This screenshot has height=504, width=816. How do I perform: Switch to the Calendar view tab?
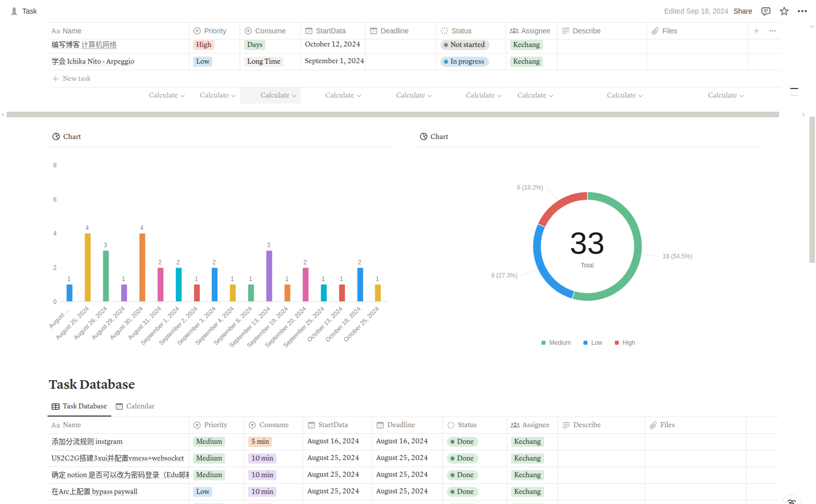tap(135, 406)
